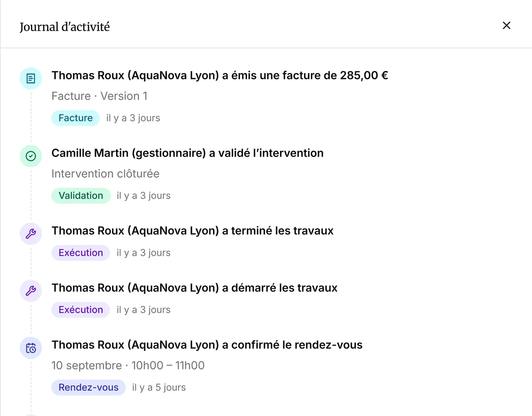This screenshot has width=532, height=416.
Task: Open 'a confirmé le rendez-vous' entry
Action: coord(207,345)
